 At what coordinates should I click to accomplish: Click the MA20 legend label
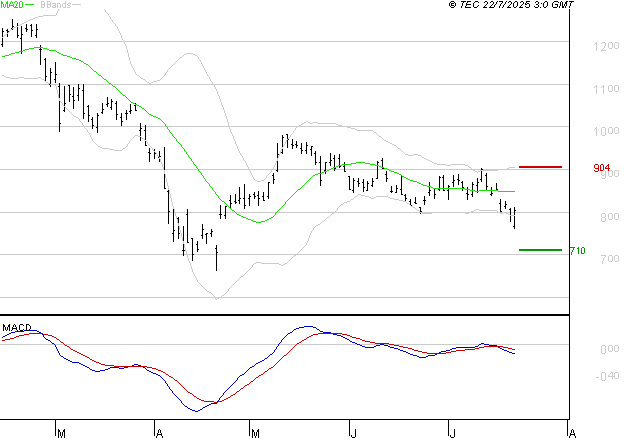[x=12, y=5]
